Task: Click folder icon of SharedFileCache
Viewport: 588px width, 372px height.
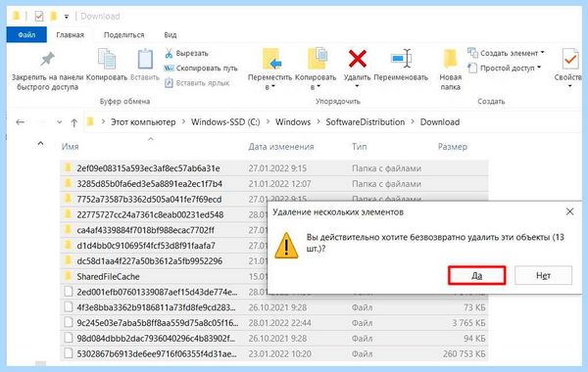Action: [x=68, y=276]
